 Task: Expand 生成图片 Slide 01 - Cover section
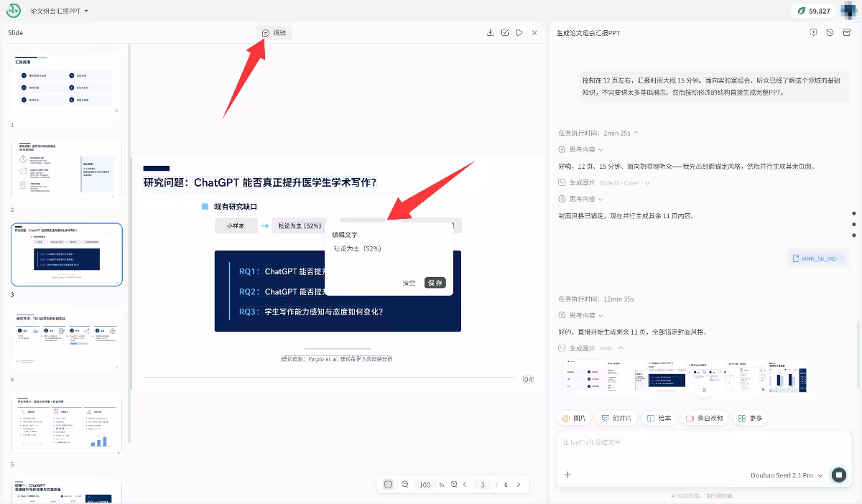(604, 182)
